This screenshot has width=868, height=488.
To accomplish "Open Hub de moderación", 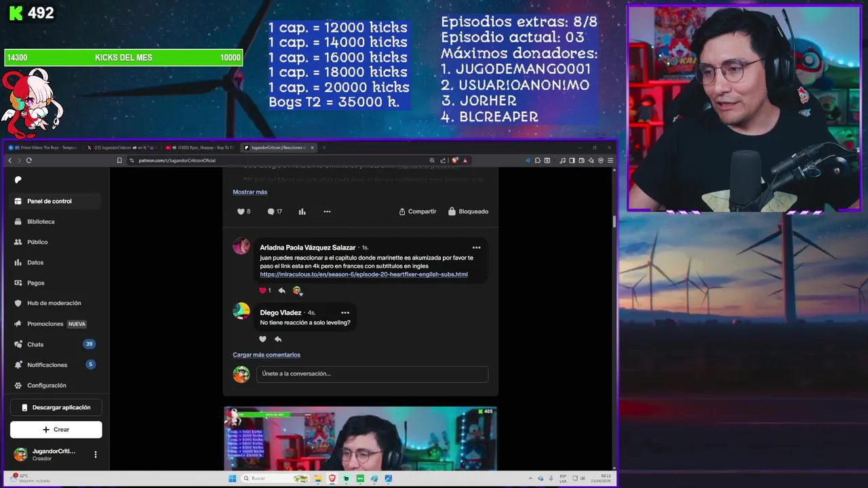I will (x=56, y=303).
